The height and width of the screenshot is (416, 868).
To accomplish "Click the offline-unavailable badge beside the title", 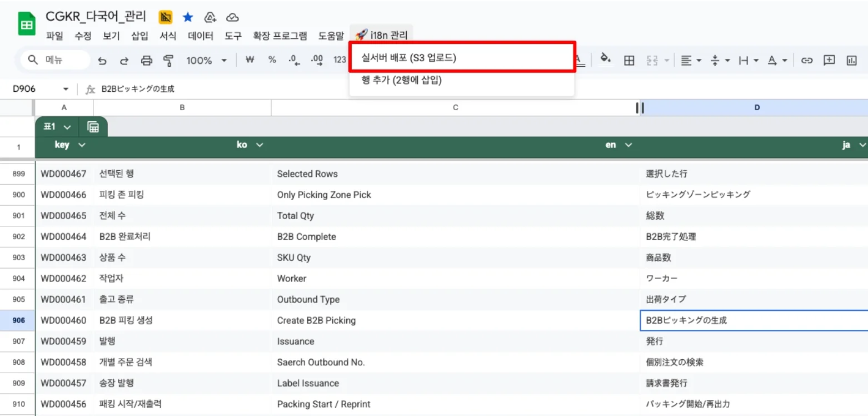I will pyautogui.click(x=165, y=17).
